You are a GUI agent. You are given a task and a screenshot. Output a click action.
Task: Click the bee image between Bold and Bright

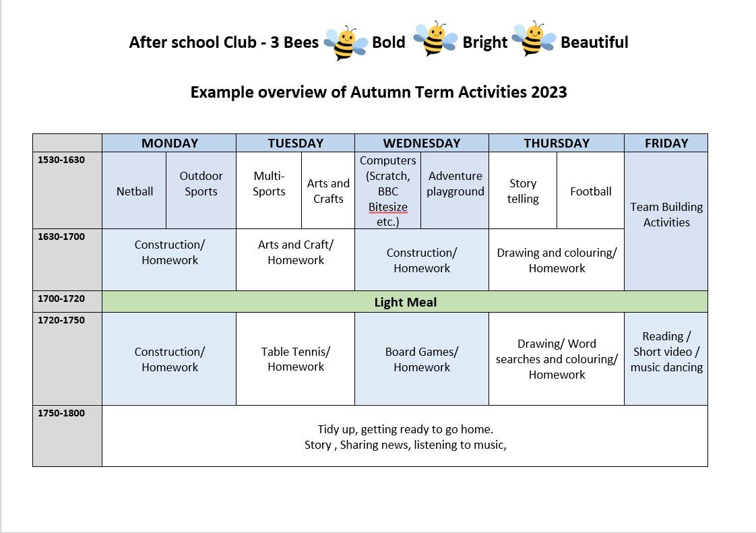click(x=435, y=40)
